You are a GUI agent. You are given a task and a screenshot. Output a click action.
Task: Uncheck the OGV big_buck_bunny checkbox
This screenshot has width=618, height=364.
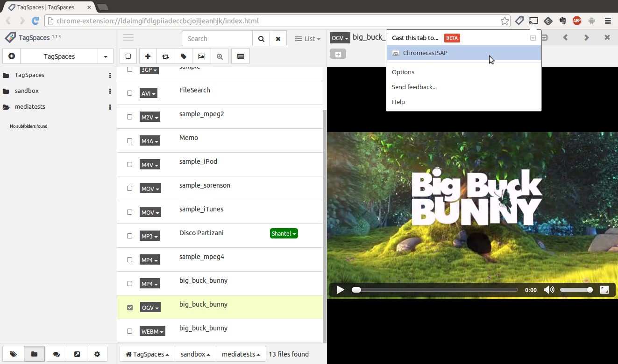tap(130, 308)
